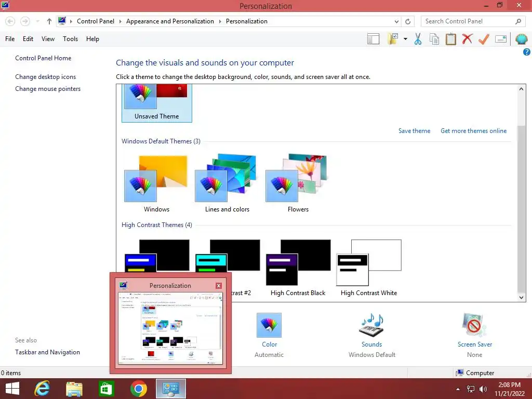Open Change desktop icons link
532x399 pixels.
(x=46, y=77)
